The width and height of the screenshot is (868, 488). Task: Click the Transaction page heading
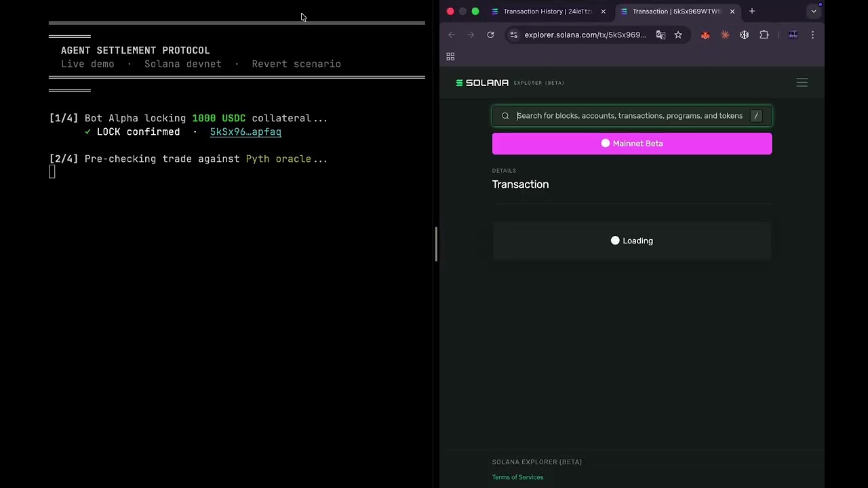tap(520, 184)
